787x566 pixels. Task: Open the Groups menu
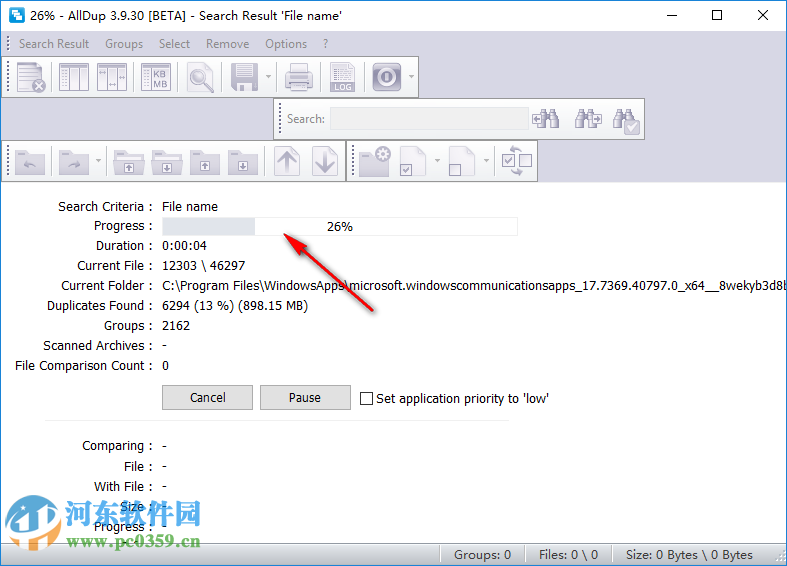click(124, 44)
